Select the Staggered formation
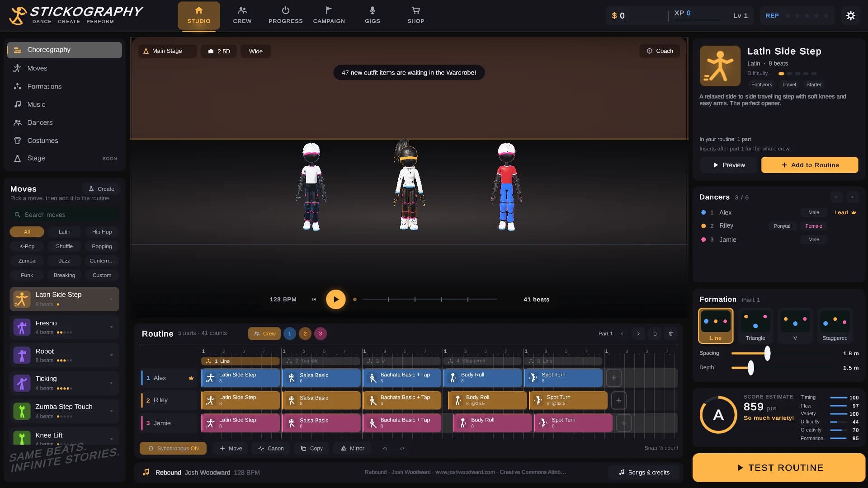Image resolution: width=868 pixels, height=488 pixels. coord(835,325)
